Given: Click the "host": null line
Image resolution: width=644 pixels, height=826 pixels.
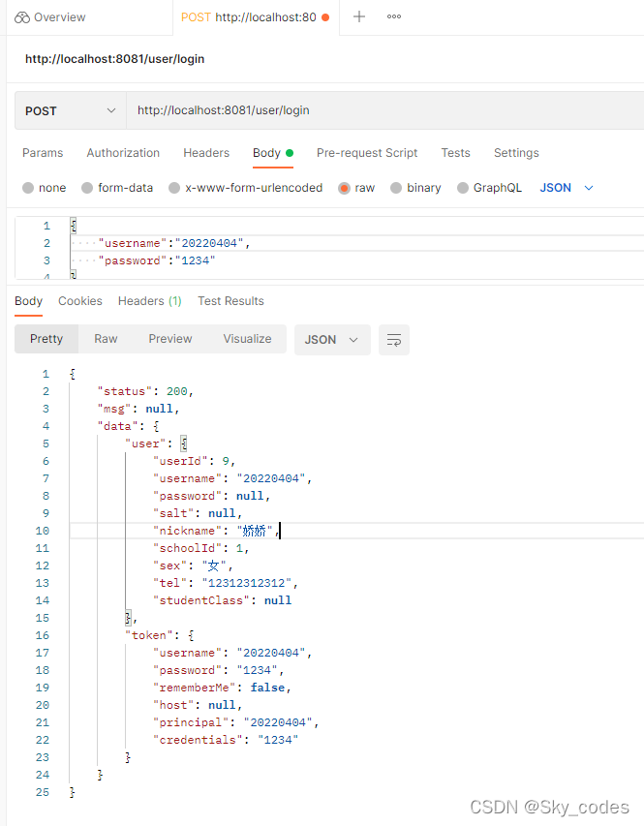Looking at the screenshot, I should 198,705.
